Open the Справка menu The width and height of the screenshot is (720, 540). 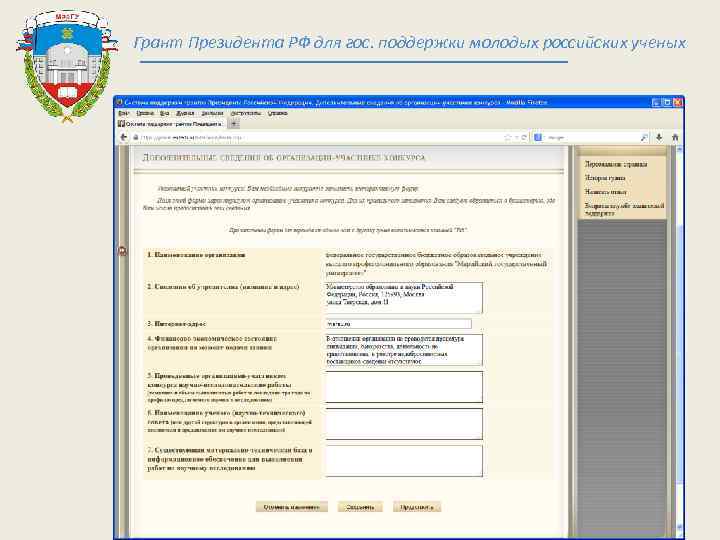(x=277, y=113)
